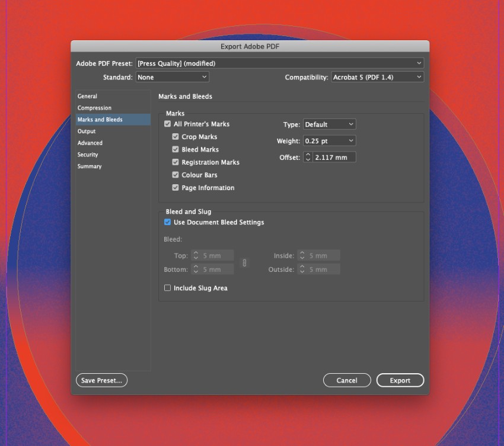Enable Include Slug Area checkbox
The image size is (504, 446).
(x=167, y=288)
